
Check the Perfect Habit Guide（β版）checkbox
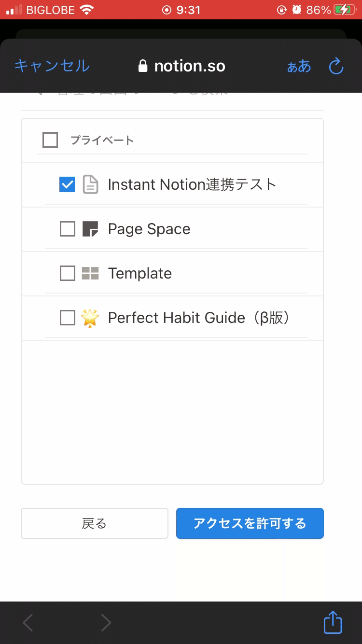tap(67, 318)
